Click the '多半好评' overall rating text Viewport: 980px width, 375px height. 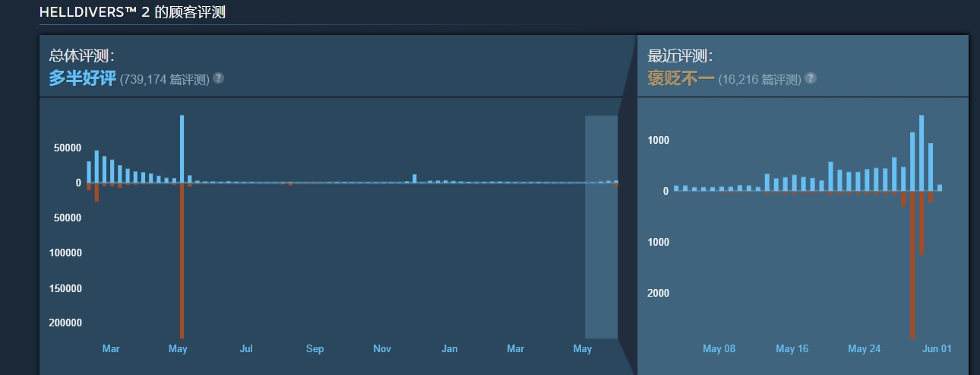click(x=82, y=78)
